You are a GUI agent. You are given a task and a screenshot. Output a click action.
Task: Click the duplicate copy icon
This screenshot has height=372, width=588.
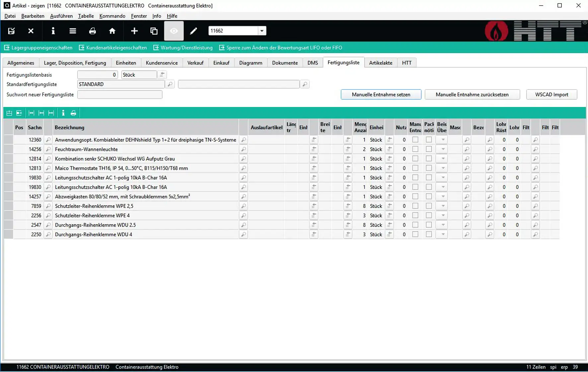(x=154, y=31)
